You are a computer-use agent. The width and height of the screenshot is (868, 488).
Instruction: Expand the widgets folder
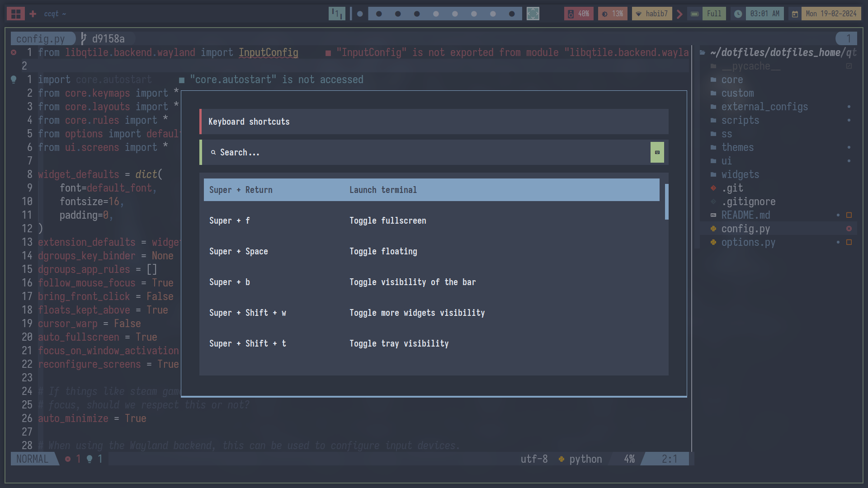pyautogui.click(x=740, y=174)
